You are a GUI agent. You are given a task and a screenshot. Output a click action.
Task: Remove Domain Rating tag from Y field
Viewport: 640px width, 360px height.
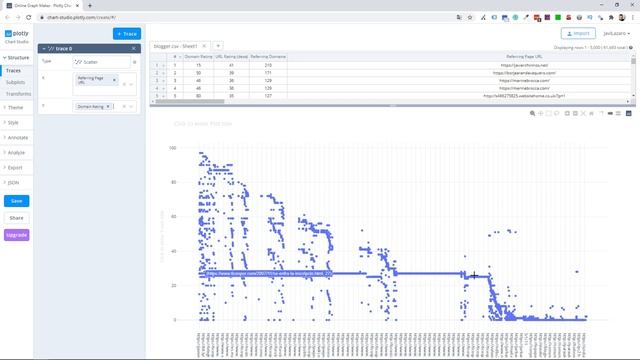pos(108,107)
